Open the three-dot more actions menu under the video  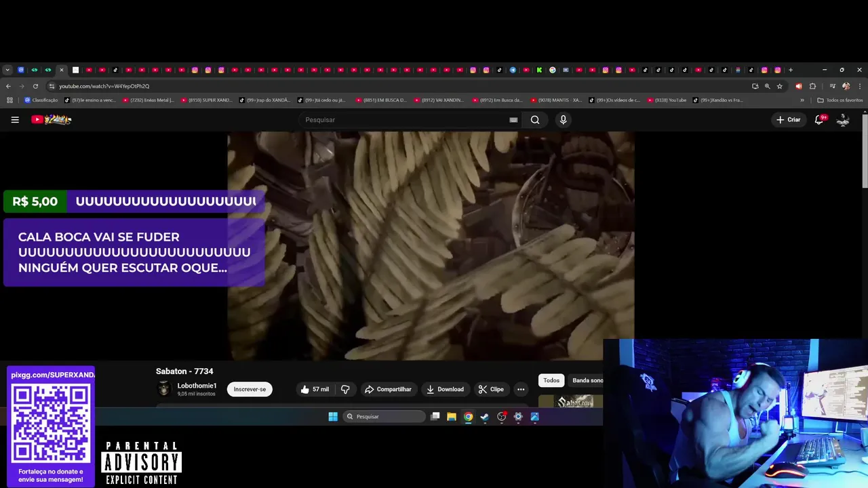tap(521, 390)
